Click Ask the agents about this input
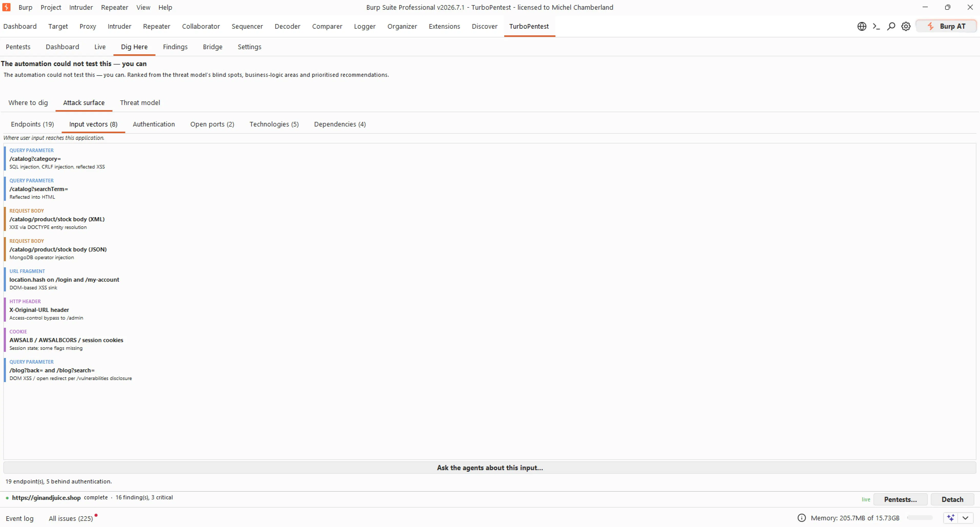The height and width of the screenshot is (527, 980). 490,468
